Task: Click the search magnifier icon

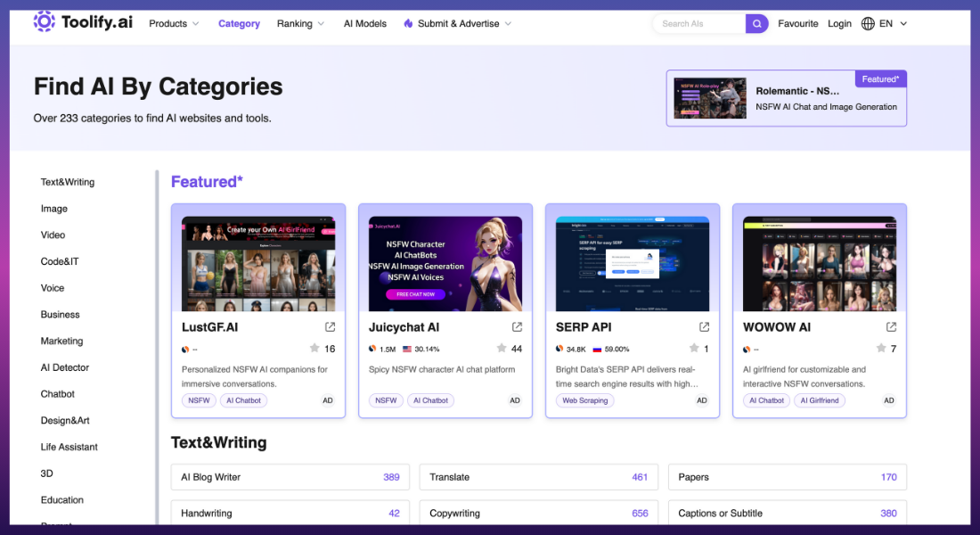Action: pos(756,23)
